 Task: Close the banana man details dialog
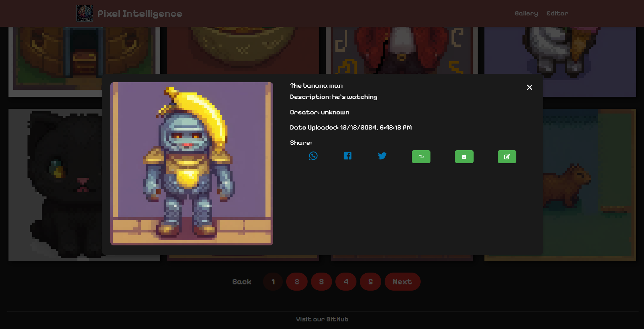[x=530, y=87]
